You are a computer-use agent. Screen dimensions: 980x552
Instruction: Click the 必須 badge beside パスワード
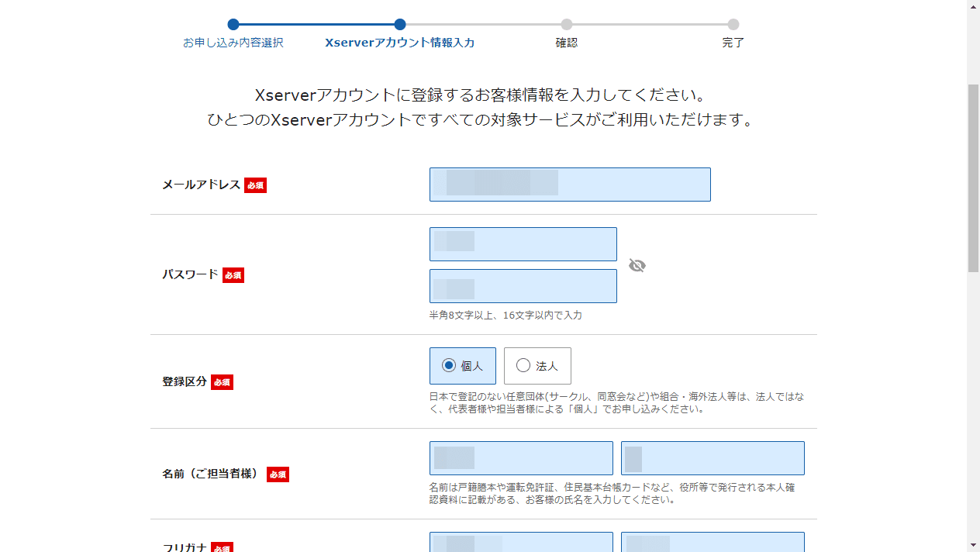tap(233, 275)
